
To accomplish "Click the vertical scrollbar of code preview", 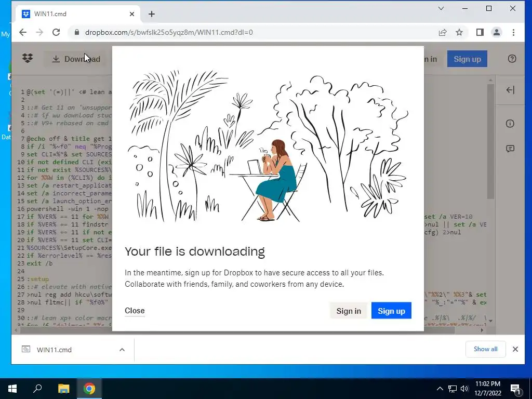I will pyautogui.click(x=490, y=142).
